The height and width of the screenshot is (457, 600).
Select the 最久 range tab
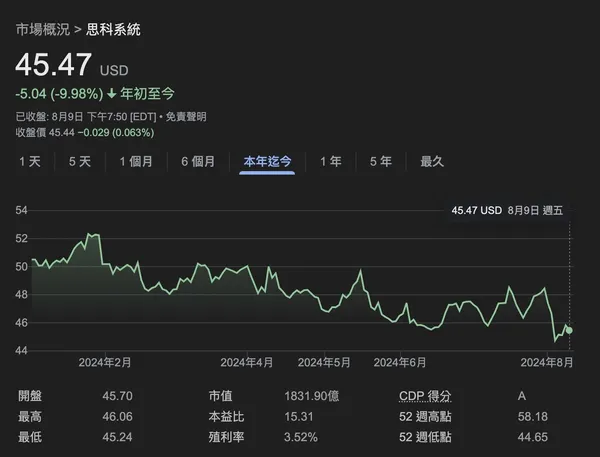[432, 162]
